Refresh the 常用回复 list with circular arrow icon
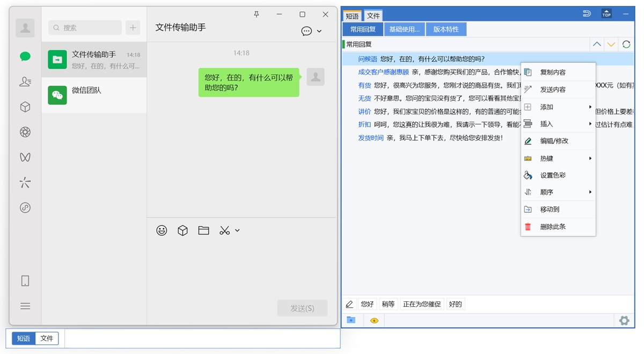Screen dimensions: 644x354 point(626,44)
